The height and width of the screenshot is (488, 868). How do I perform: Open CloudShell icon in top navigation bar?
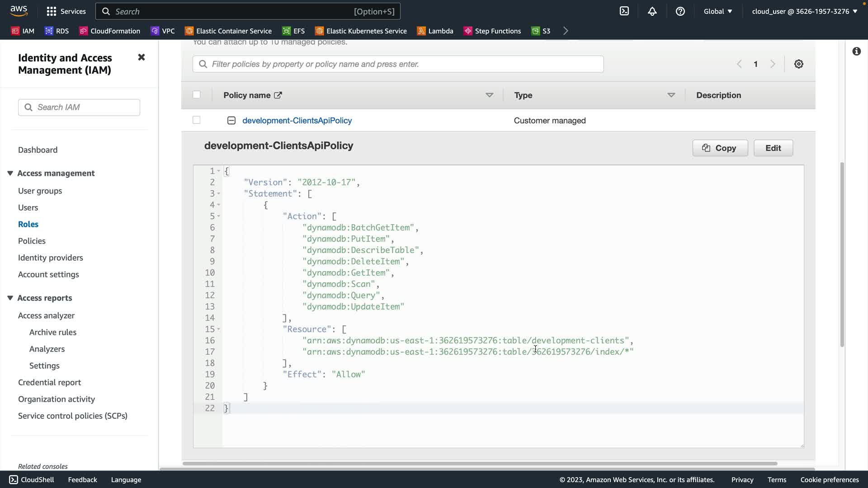[x=624, y=11]
